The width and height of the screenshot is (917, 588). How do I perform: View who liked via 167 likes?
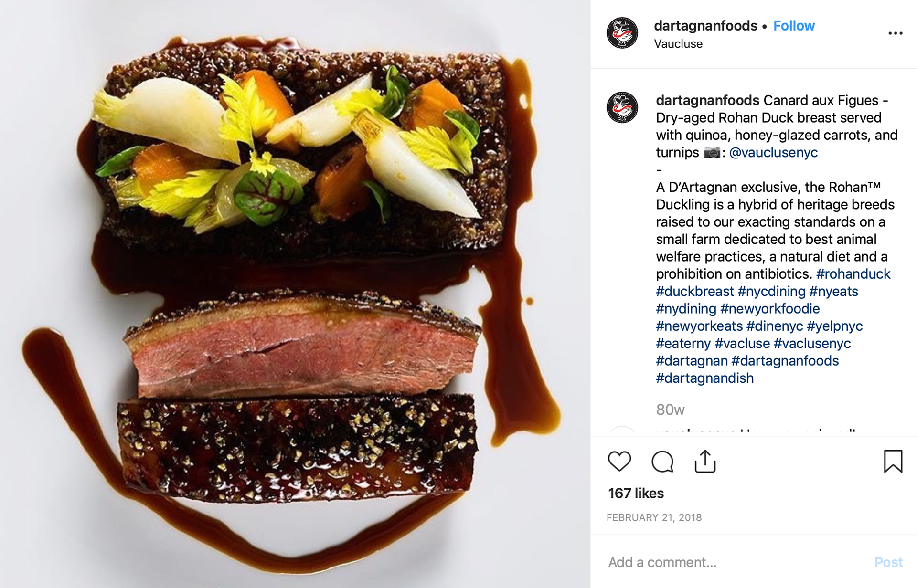(636, 493)
